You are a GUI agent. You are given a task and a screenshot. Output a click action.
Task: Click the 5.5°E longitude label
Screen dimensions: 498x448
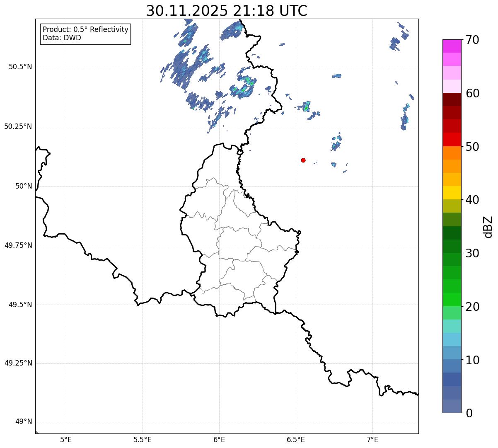tap(143, 439)
